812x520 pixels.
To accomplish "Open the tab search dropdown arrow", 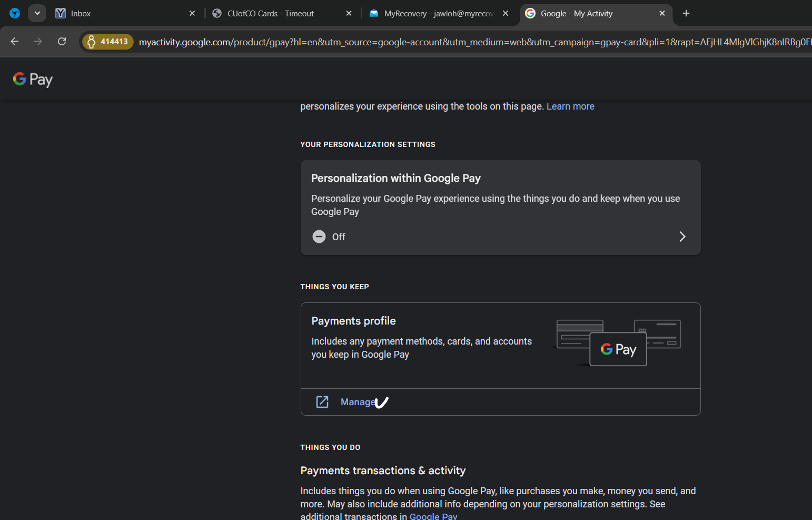I will click(x=37, y=13).
